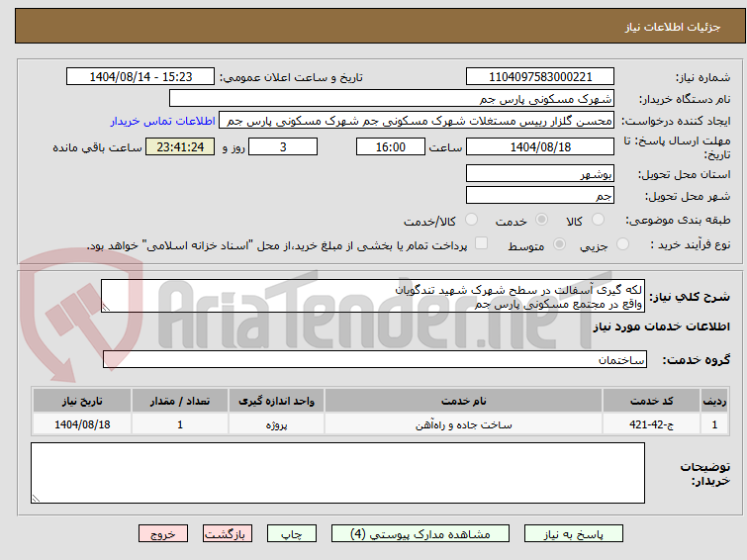Click the تاریخ نیاز column header
The width and height of the screenshot is (747, 560).
click(82, 401)
